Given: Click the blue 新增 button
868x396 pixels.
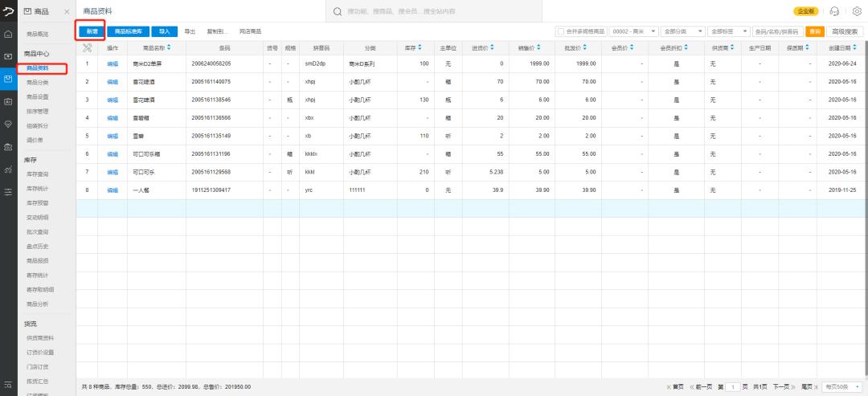Looking at the screenshot, I should (92, 31).
